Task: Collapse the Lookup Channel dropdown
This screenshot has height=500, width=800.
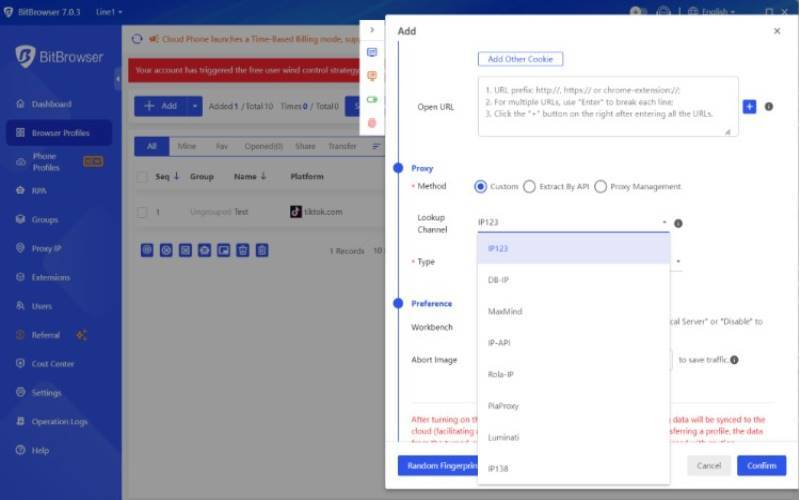Action: [x=664, y=223]
